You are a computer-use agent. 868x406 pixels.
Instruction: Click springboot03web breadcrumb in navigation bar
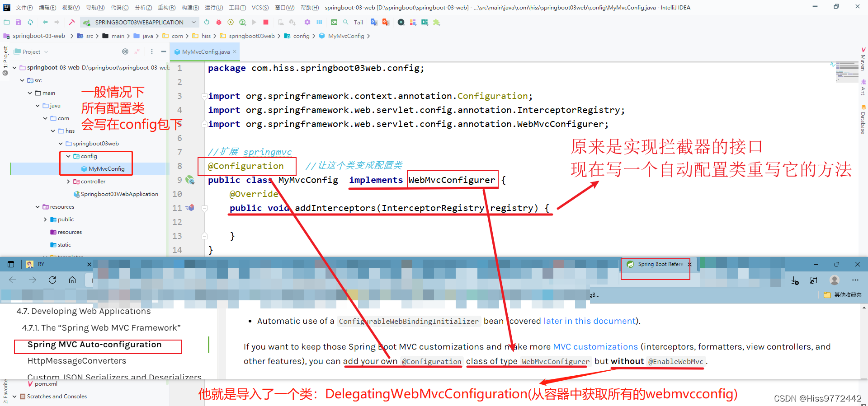coord(252,36)
